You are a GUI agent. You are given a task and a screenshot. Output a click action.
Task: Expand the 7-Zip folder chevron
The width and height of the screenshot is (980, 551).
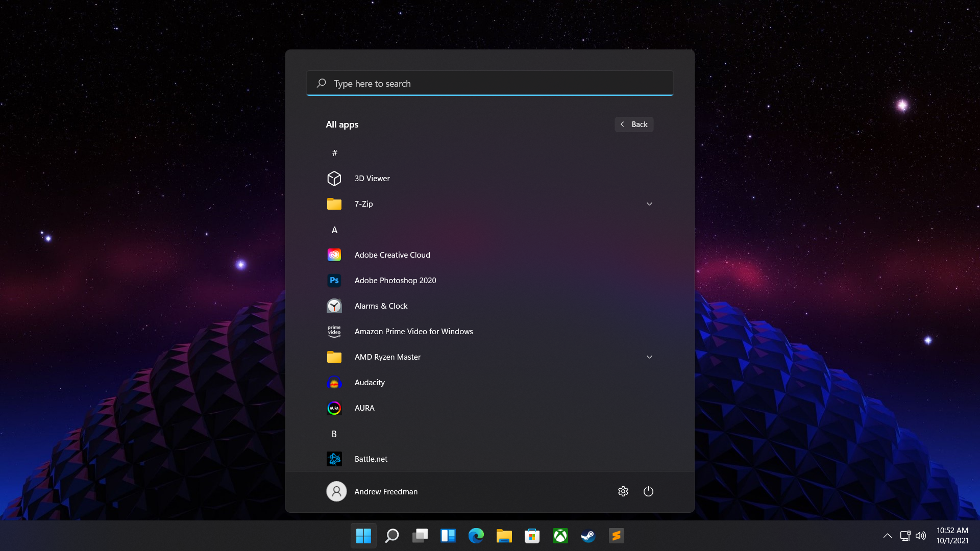click(x=649, y=204)
